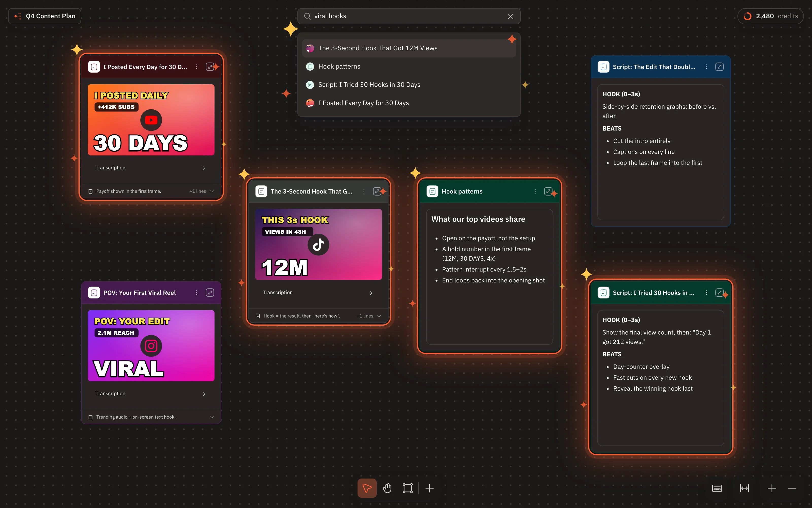This screenshot has height=508, width=812.
Task: Select result 'I Posted Every Day for 30 Days'
Action: click(409, 103)
